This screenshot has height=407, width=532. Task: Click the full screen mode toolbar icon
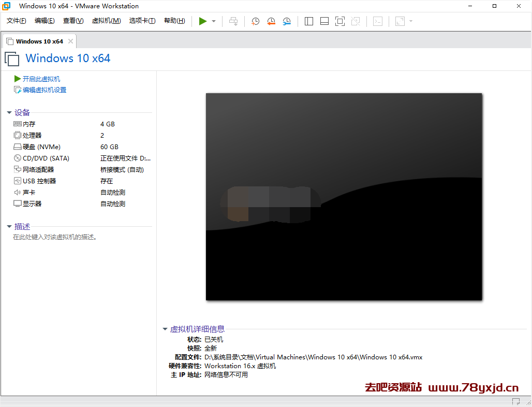pyautogui.click(x=340, y=21)
